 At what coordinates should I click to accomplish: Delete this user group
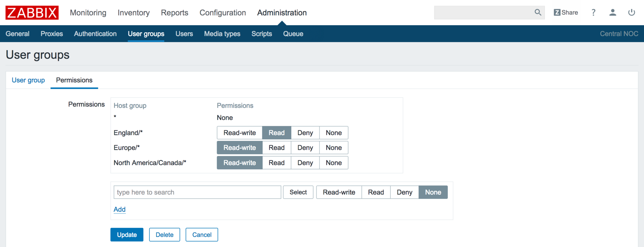point(164,235)
